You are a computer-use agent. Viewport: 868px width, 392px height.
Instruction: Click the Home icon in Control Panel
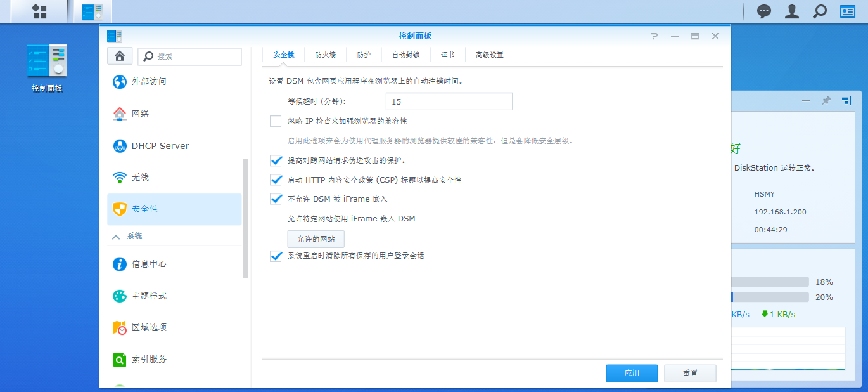pos(119,56)
